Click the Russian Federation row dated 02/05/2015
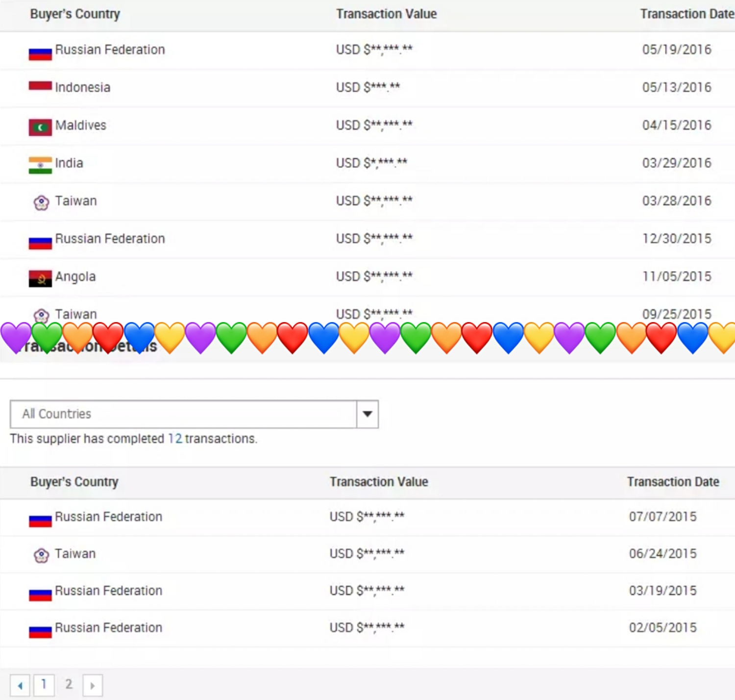735x700 pixels. (108, 628)
